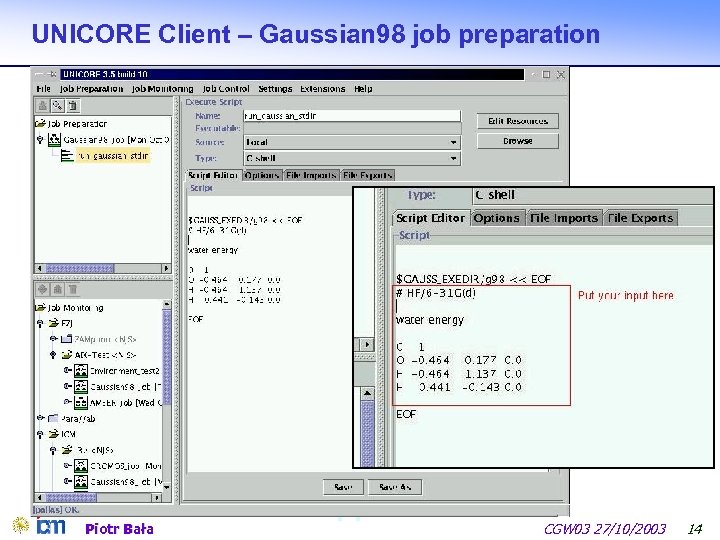Expand the CROMOS_job node
The width and height of the screenshot is (720, 540).
(68, 466)
